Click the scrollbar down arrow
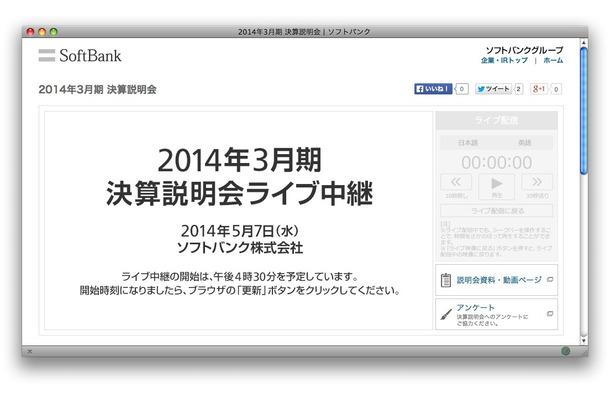The image size is (610, 400). 584,341
